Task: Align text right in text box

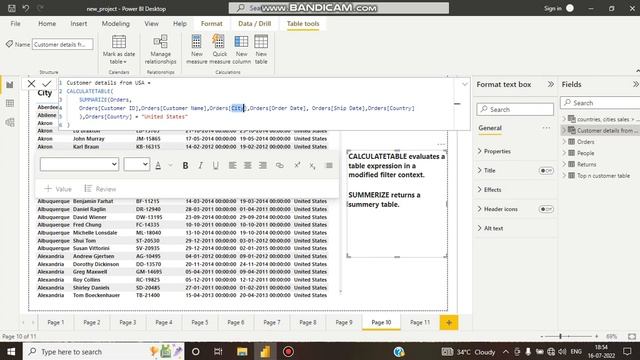Action: tap(263, 165)
